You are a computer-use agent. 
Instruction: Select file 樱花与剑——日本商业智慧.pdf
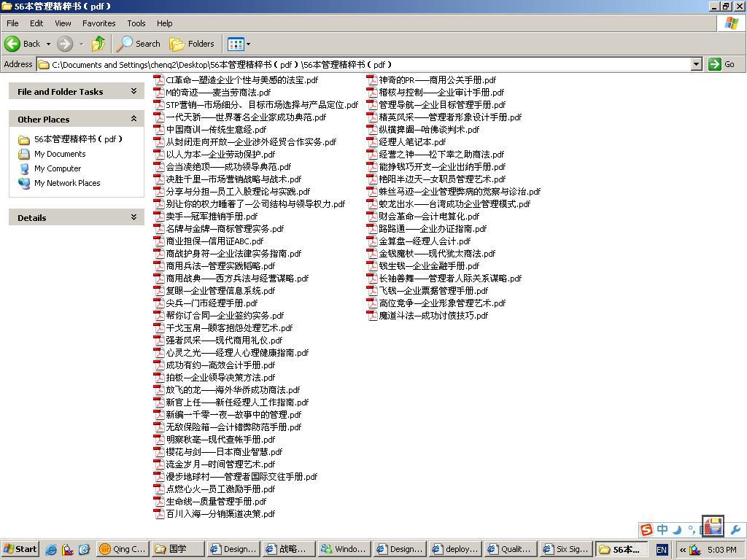point(224,451)
